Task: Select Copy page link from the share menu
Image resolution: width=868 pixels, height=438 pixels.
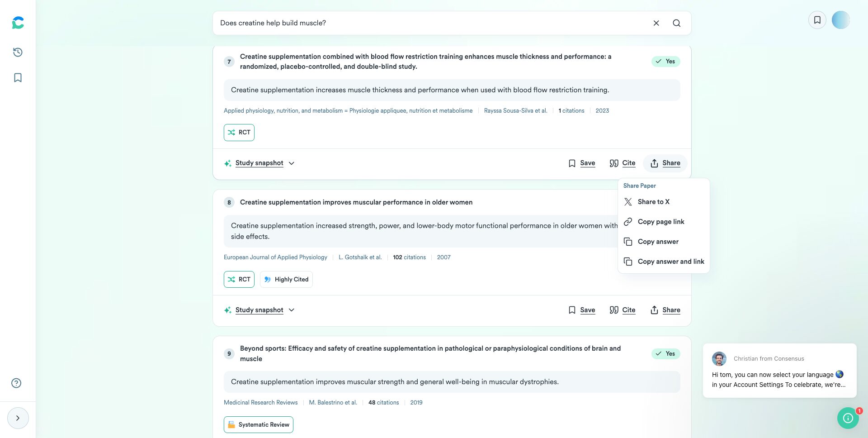Action: pyautogui.click(x=660, y=222)
